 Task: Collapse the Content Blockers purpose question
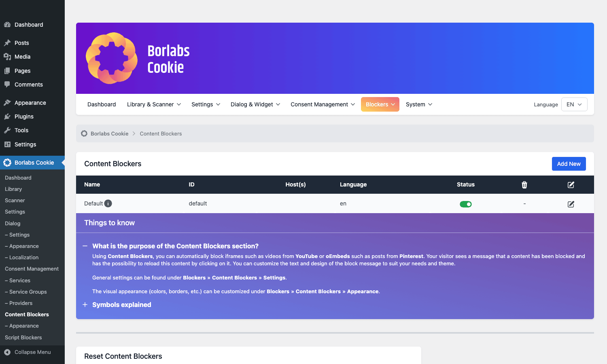(85, 246)
